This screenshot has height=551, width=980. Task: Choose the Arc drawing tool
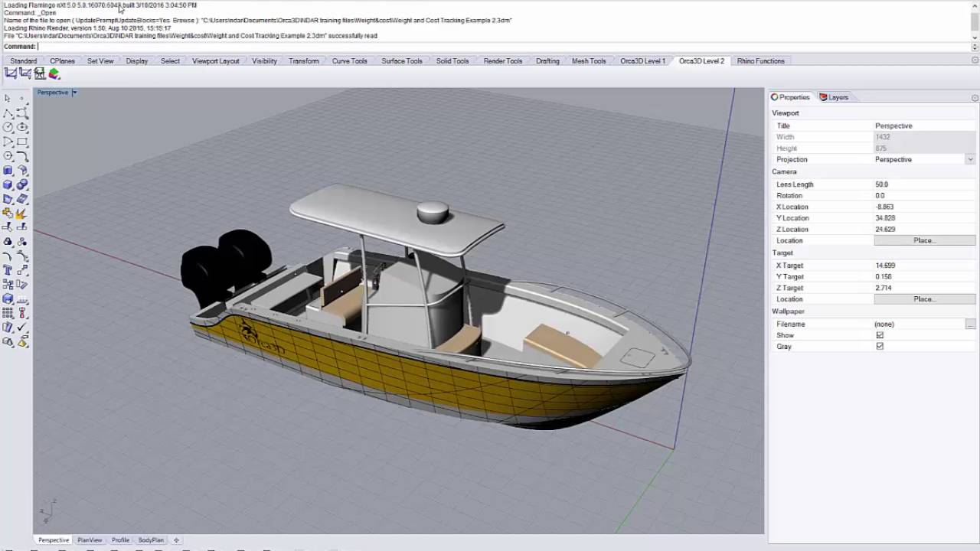coord(8,142)
